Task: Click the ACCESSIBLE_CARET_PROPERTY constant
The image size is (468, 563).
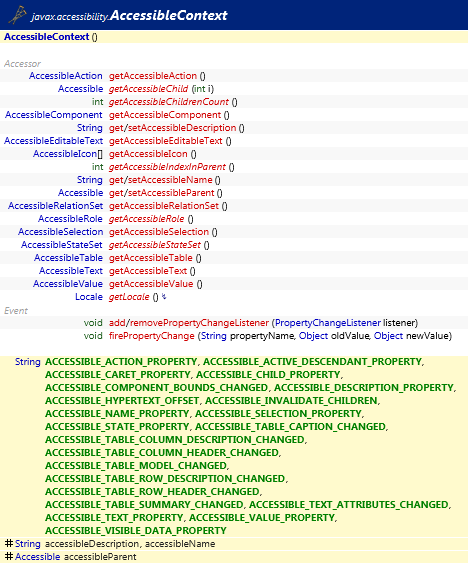Action: click(118, 374)
